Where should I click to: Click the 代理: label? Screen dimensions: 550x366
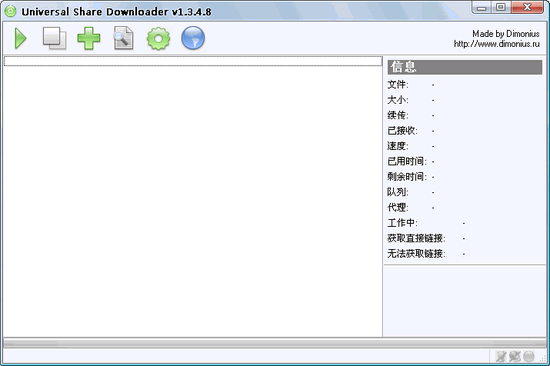point(398,207)
